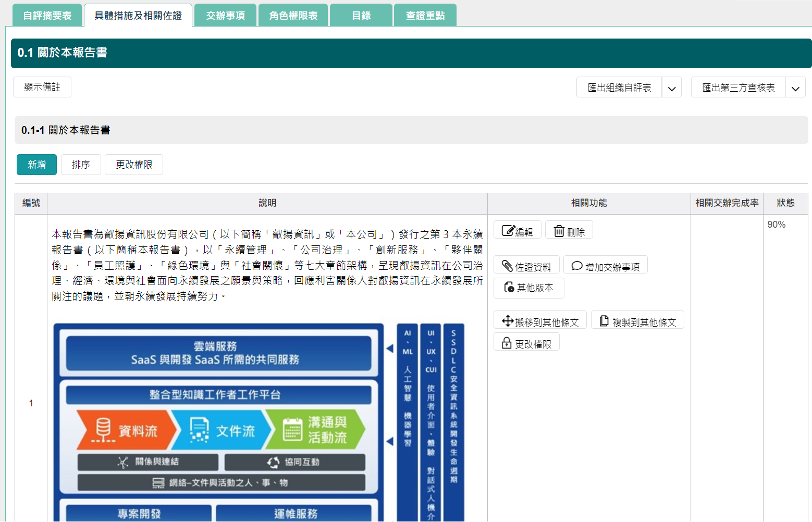Expand the 匯出組織自評表 dropdown arrow
This screenshot has width=812, height=522.
671,88
